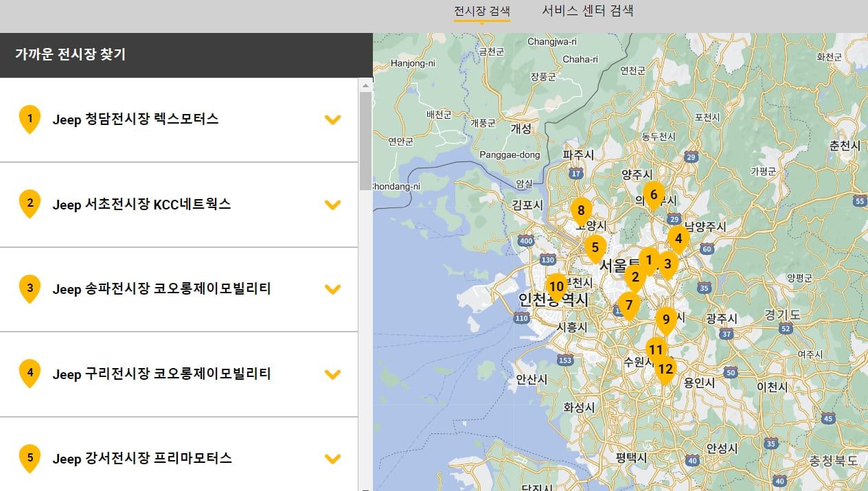Switch to the 전시장 검색 tab

tap(482, 11)
